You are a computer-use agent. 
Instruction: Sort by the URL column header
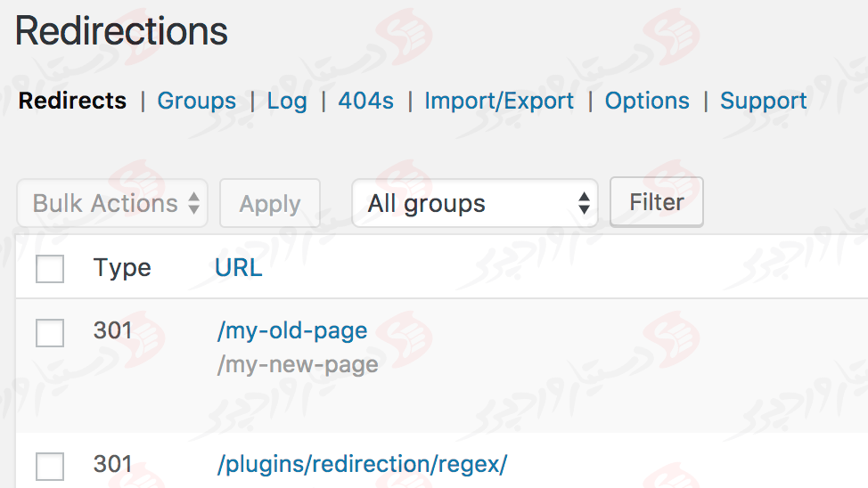click(x=239, y=267)
